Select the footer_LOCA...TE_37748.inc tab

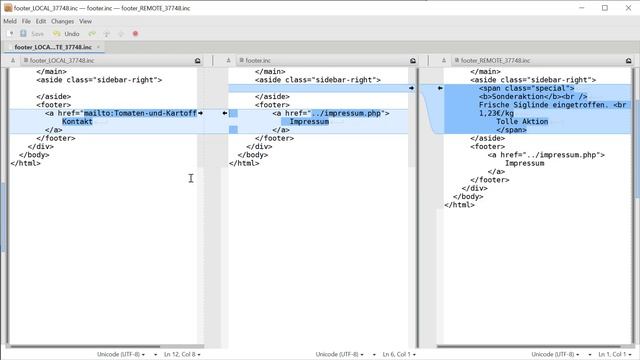(x=53, y=47)
